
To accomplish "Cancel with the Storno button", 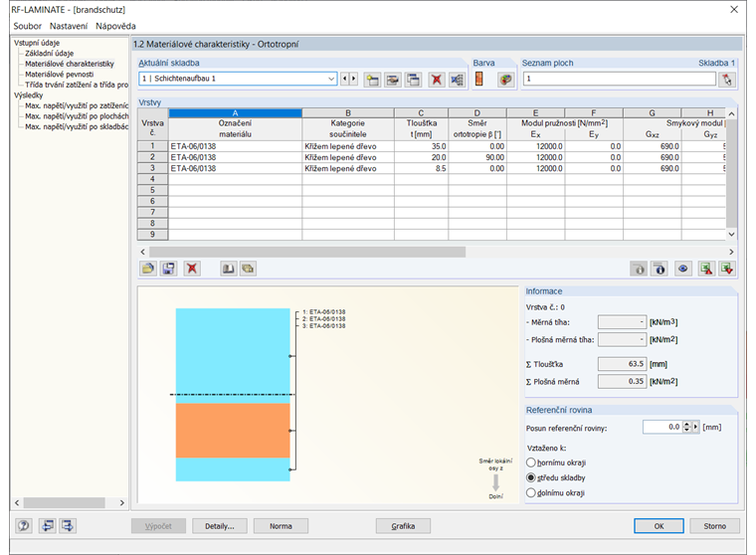I will tap(714, 526).
